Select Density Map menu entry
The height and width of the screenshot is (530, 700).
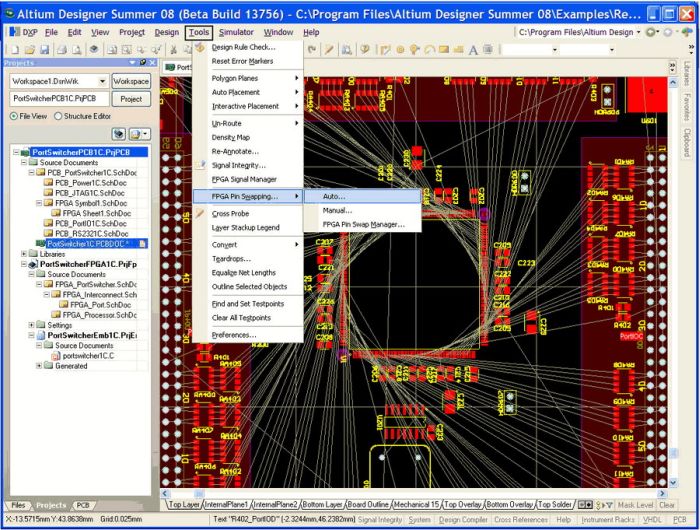click(x=248, y=138)
